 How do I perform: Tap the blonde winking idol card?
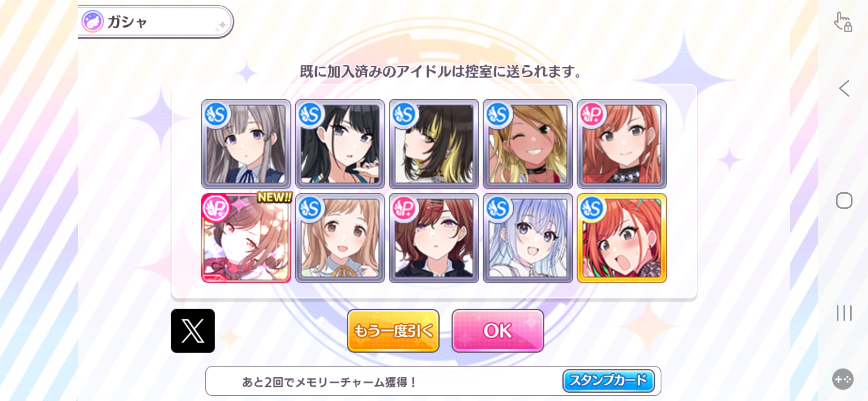click(528, 144)
